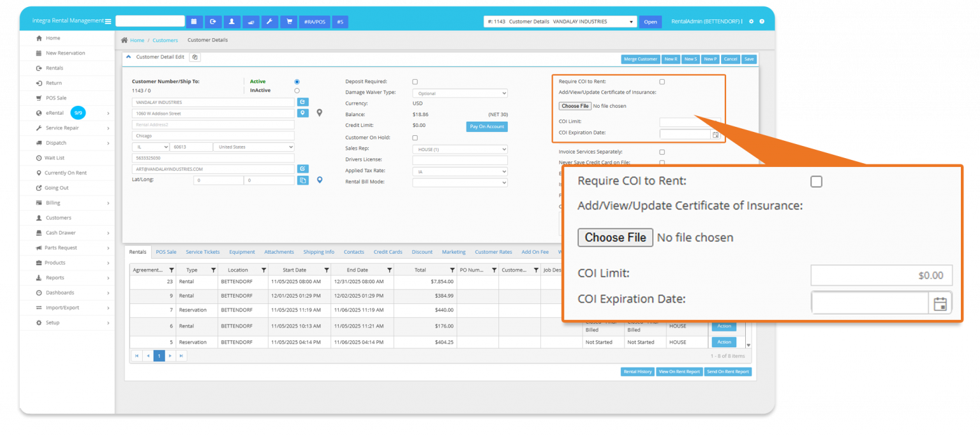Open the settings gear beside RentalAdmin

pyautogui.click(x=751, y=22)
